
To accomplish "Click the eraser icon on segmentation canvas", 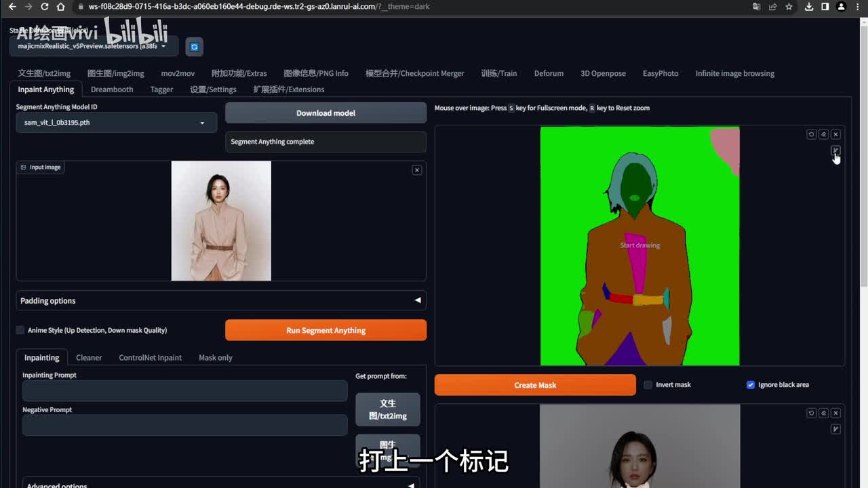I will (823, 134).
